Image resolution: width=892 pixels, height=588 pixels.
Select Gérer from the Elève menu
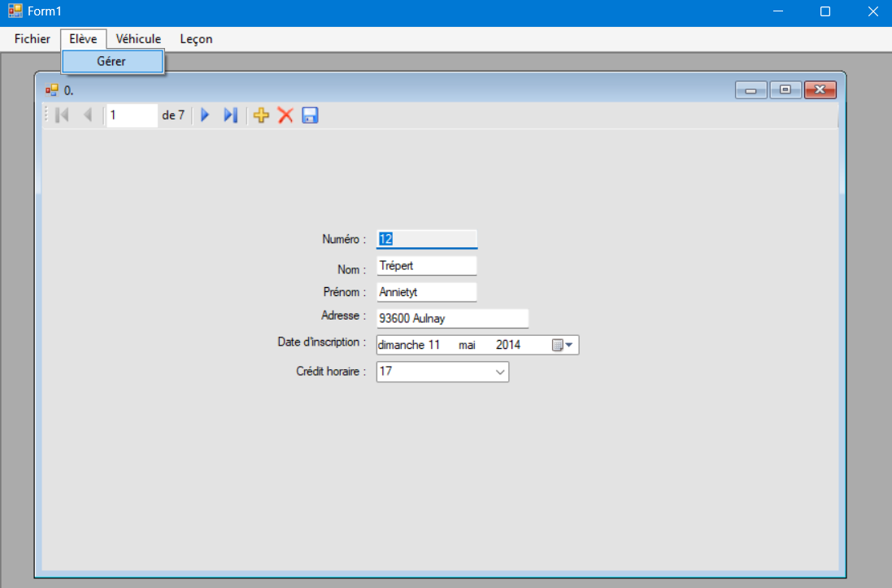pyautogui.click(x=112, y=62)
